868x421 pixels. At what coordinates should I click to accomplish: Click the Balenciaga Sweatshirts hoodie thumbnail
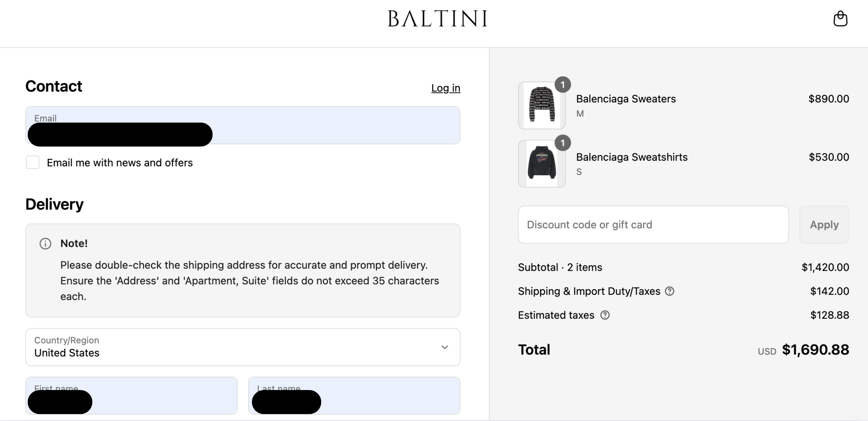[x=542, y=163]
